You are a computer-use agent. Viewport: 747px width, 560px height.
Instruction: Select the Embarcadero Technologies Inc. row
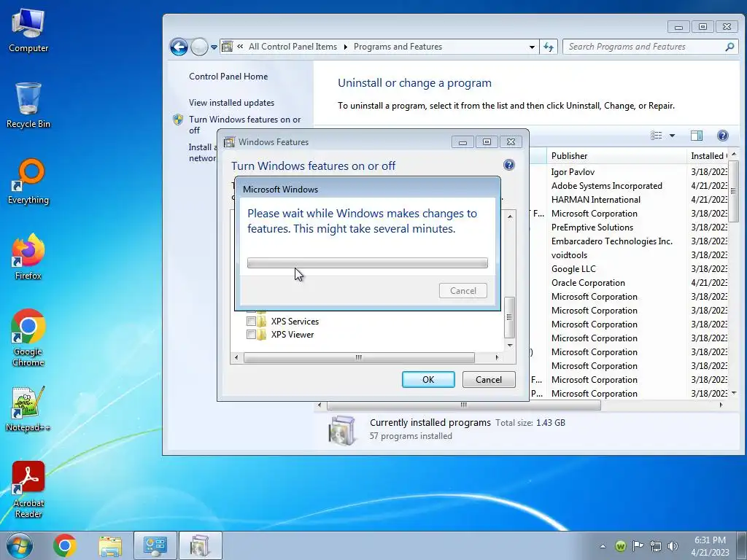[612, 241]
